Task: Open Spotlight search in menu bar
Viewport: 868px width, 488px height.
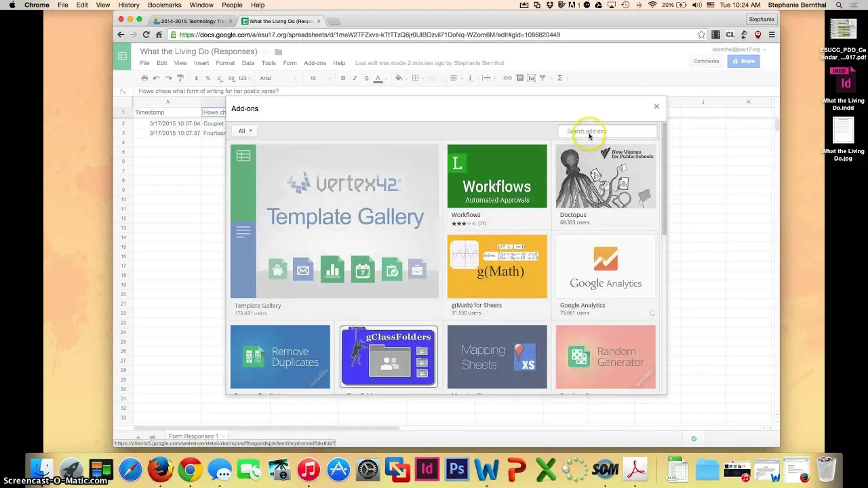Action: pyautogui.click(x=840, y=5)
